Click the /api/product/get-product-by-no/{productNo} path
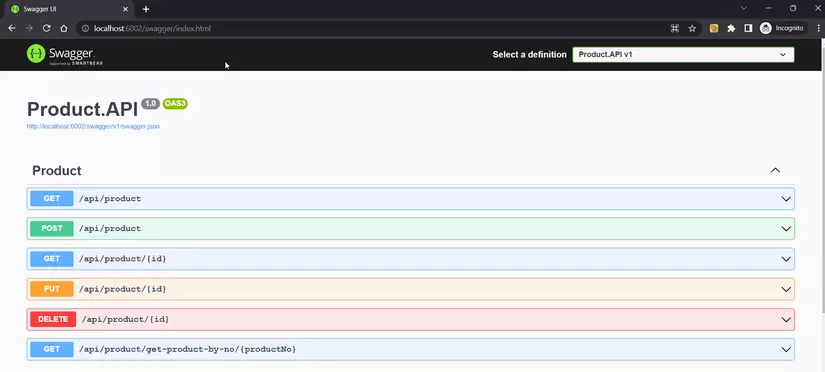825x372 pixels. (x=188, y=349)
